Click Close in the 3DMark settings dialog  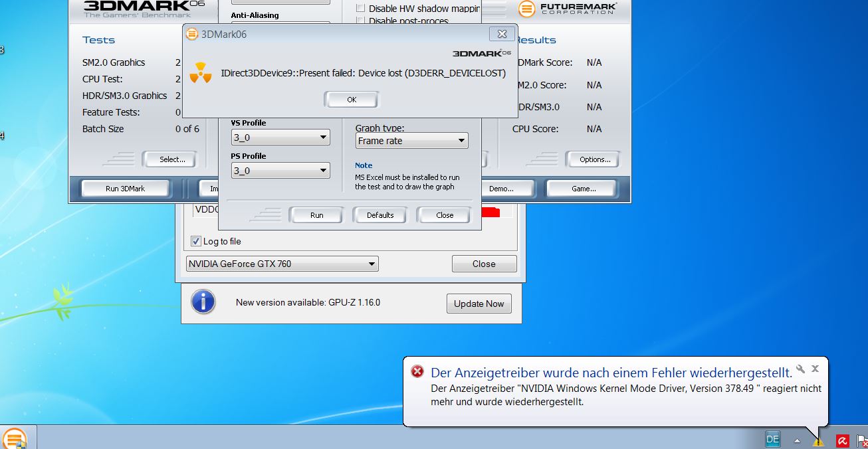pos(445,215)
